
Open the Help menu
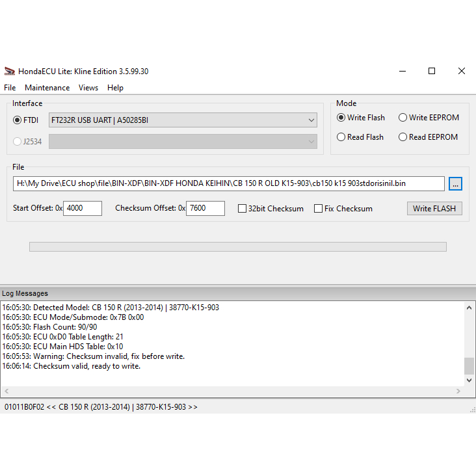pos(115,88)
